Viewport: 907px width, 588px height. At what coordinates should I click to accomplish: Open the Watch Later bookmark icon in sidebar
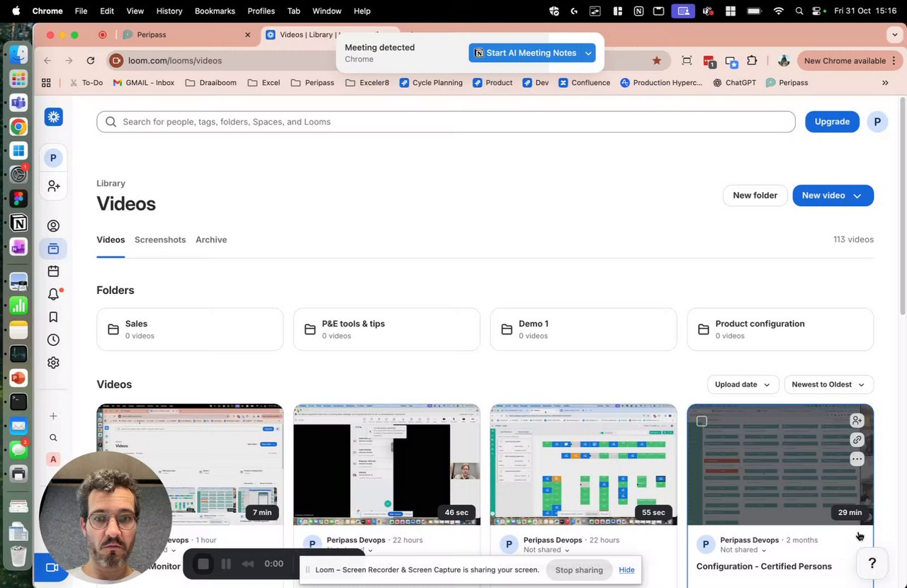coord(53,317)
